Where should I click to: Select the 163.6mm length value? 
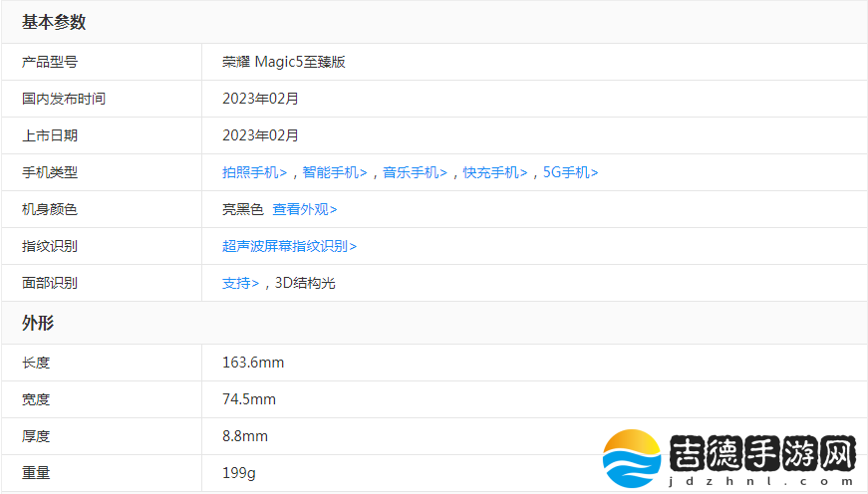click(253, 363)
